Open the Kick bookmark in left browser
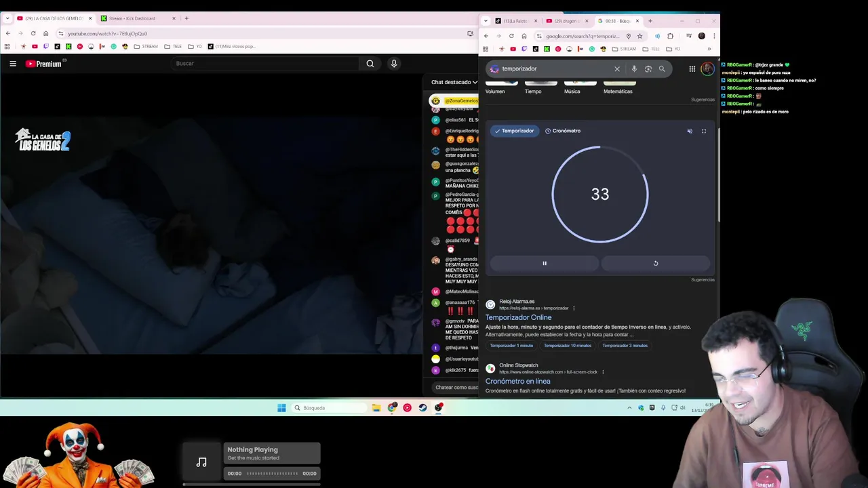The image size is (868, 488). (68, 47)
